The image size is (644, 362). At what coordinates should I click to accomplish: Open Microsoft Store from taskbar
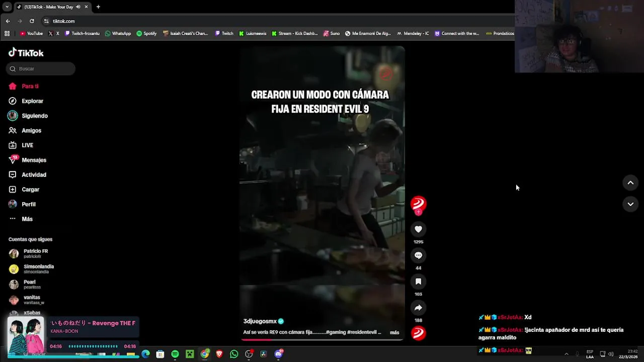pyautogui.click(x=160, y=354)
